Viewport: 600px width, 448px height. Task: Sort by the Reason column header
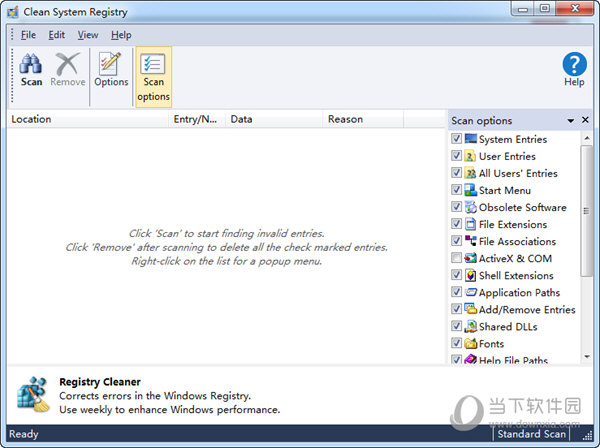tap(363, 119)
